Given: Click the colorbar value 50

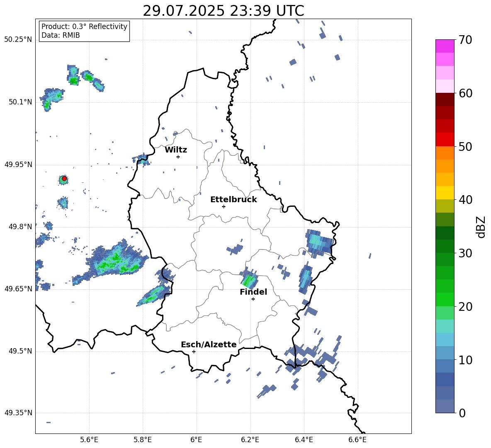Looking at the screenshot, I should point(465,146).
